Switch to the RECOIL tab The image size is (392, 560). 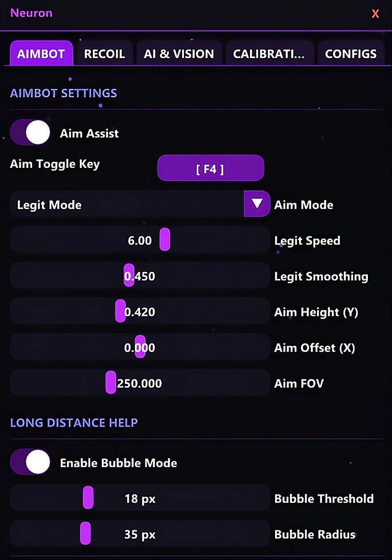point(104,54)
